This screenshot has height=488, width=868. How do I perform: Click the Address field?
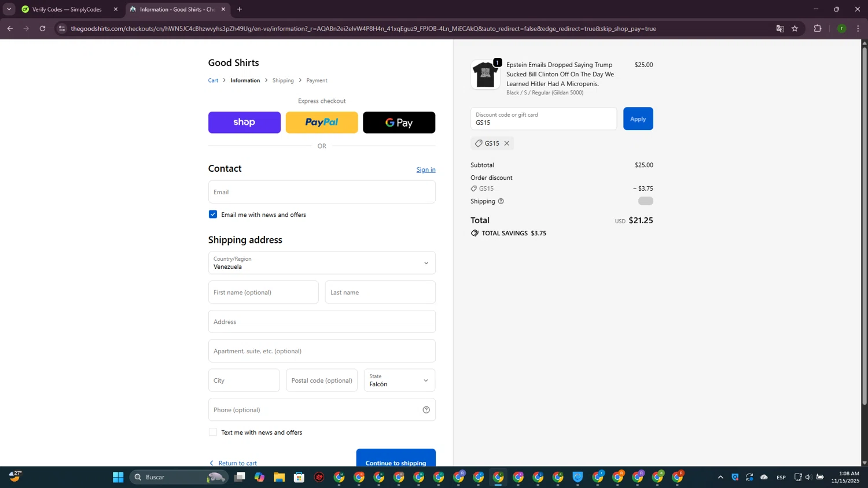coord(322,321)
